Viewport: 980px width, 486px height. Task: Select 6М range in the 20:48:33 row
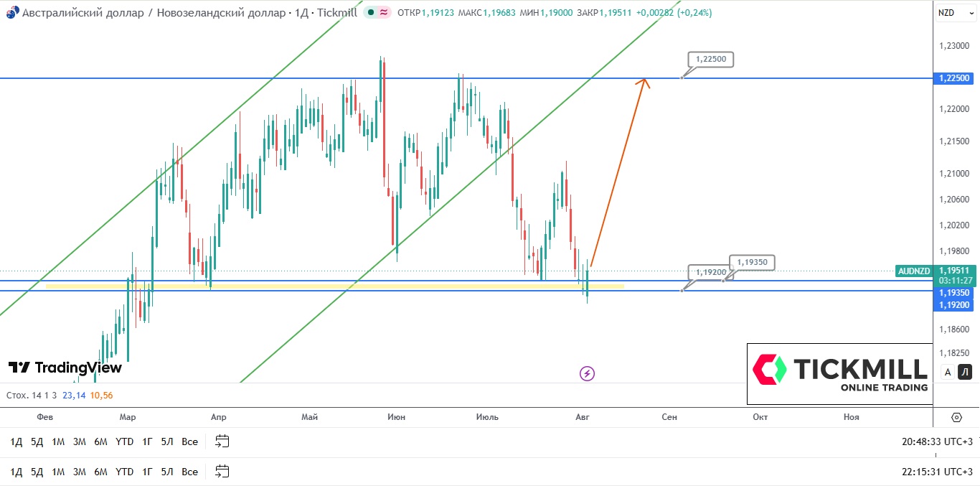(100, 441)
